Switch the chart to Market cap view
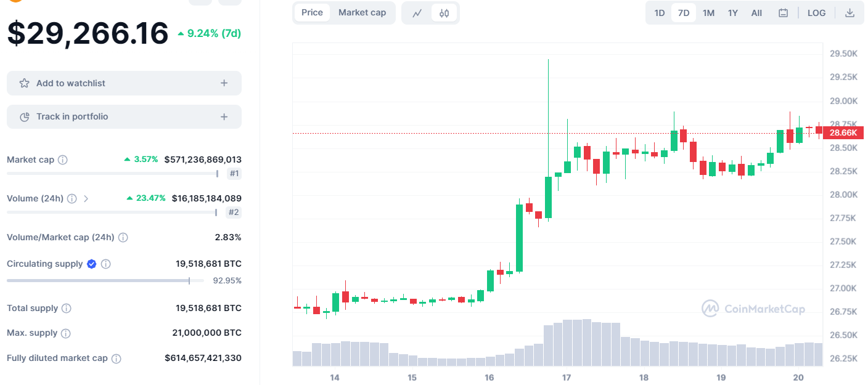Image resolution: width=868 pixels, height=385 pixels. coord(362,12)
